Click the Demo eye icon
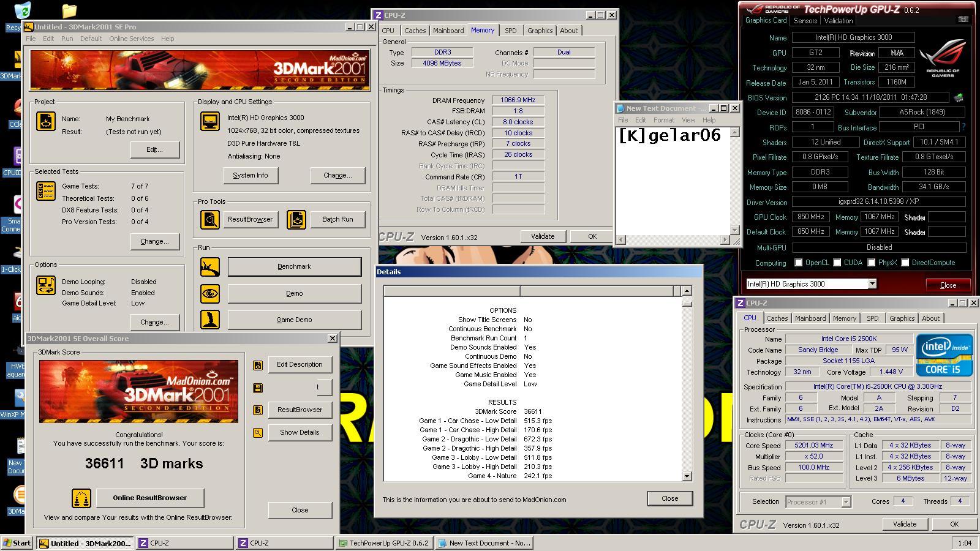This screenshot has height=551, width=980. [210, 294]
